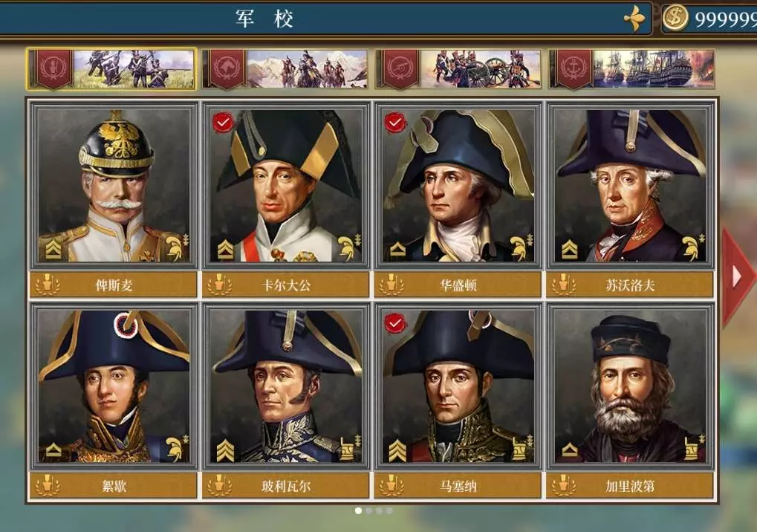Click the golden fleur-de-lis emblem icon

click(635, 19)
